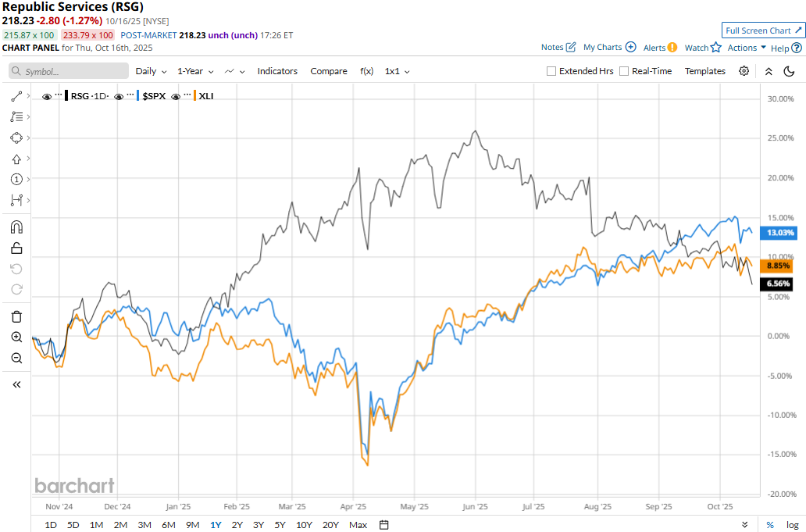Select the 6M range
Viewport: 806px width, 532px height.
pyautogui.click(x=169, y=525)
